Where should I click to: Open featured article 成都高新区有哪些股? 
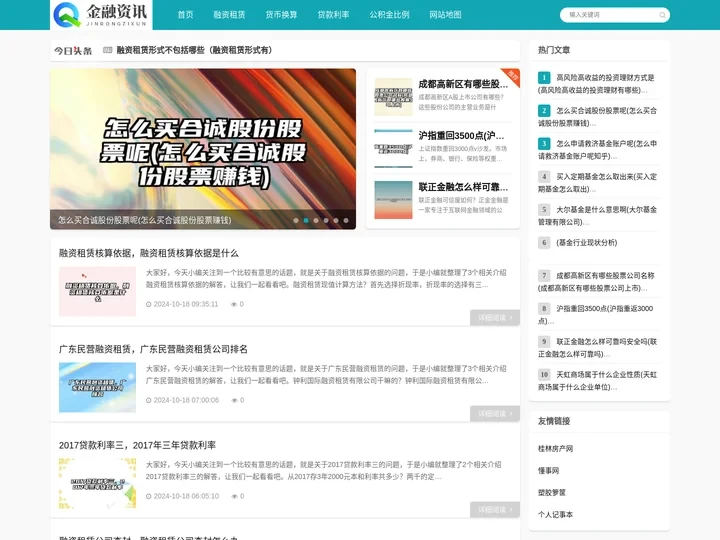(463, 84)
